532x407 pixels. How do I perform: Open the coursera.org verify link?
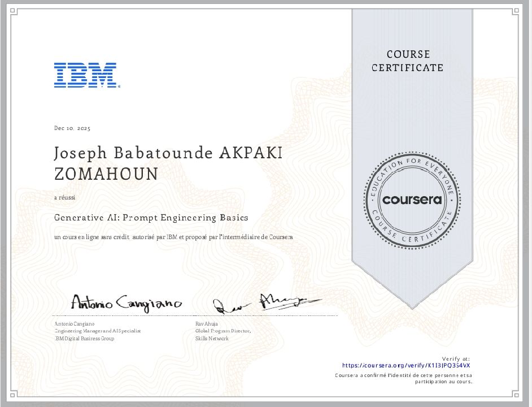pos(406,366)
